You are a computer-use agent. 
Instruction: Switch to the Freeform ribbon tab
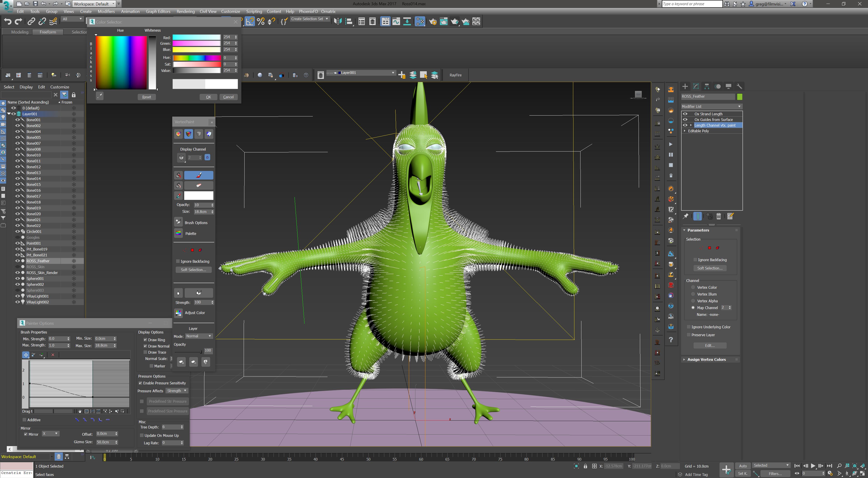coord(48,32)
